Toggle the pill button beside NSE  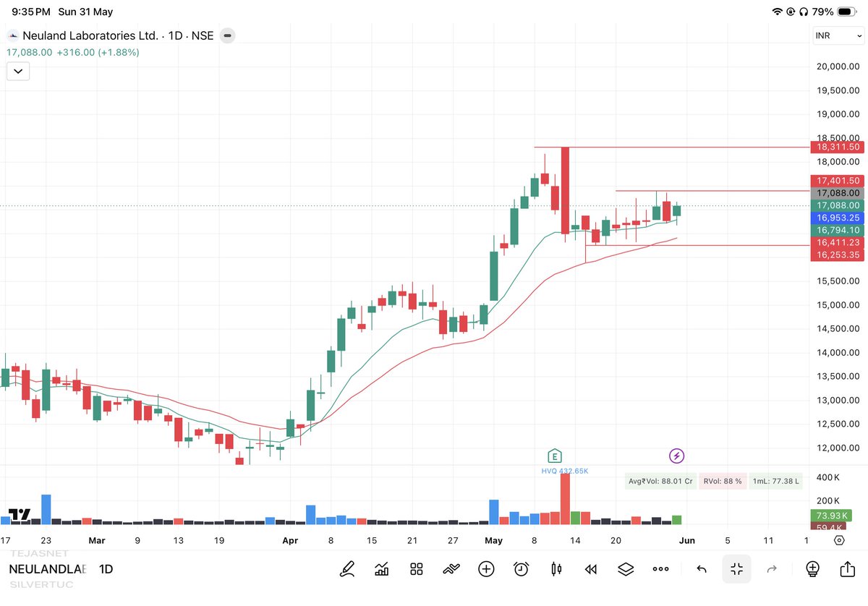tap(228, 35)
